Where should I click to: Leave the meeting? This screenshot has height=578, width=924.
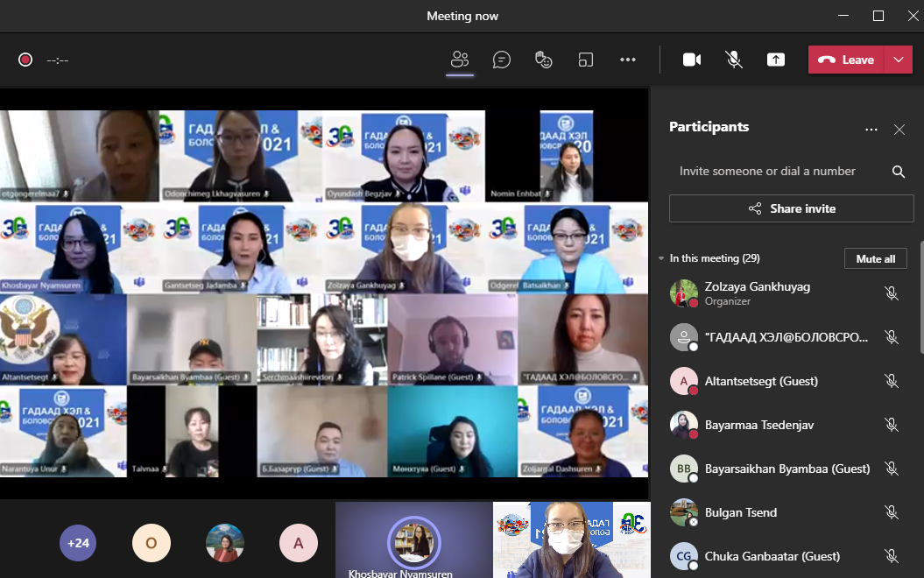846,60
